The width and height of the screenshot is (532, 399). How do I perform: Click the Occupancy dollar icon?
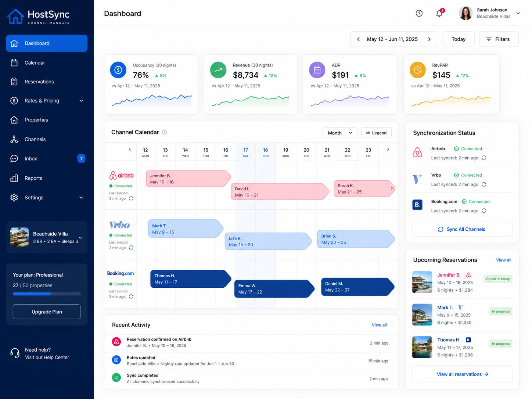pyautogui.click(x=118, y=70)
